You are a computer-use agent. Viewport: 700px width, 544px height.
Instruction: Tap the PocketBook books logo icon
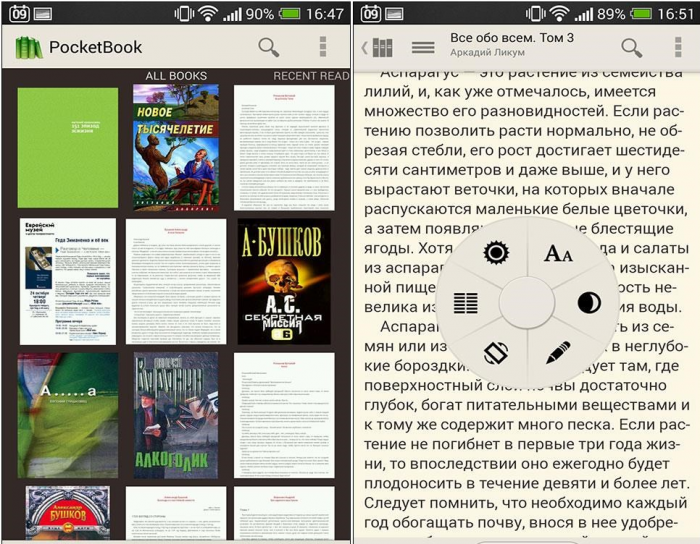29,47
